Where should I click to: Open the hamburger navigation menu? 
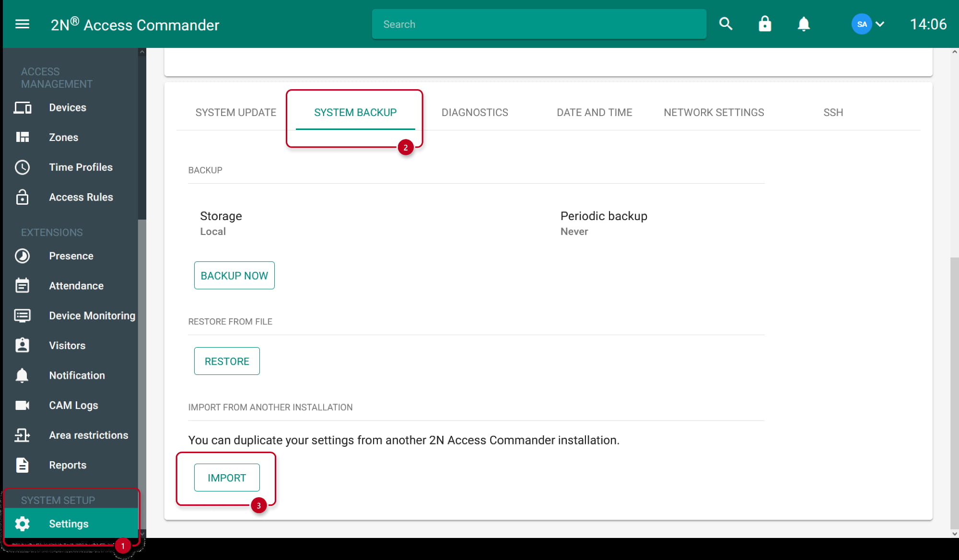click(x=22, y=24)
